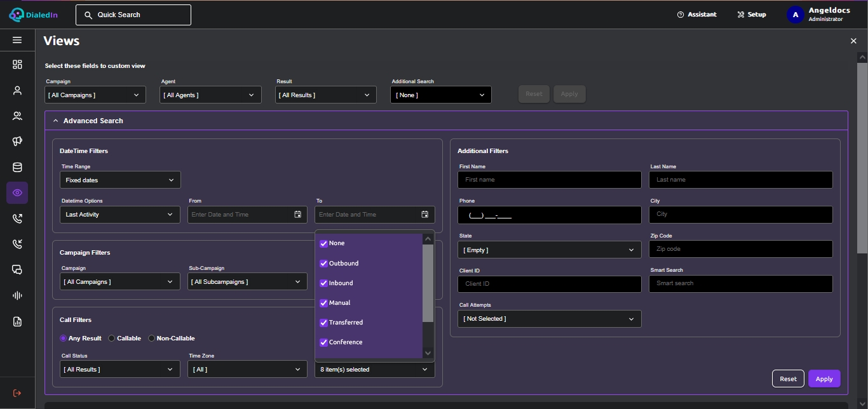
Task: Collapse the Advanced Search section
Action: (55, 121)
